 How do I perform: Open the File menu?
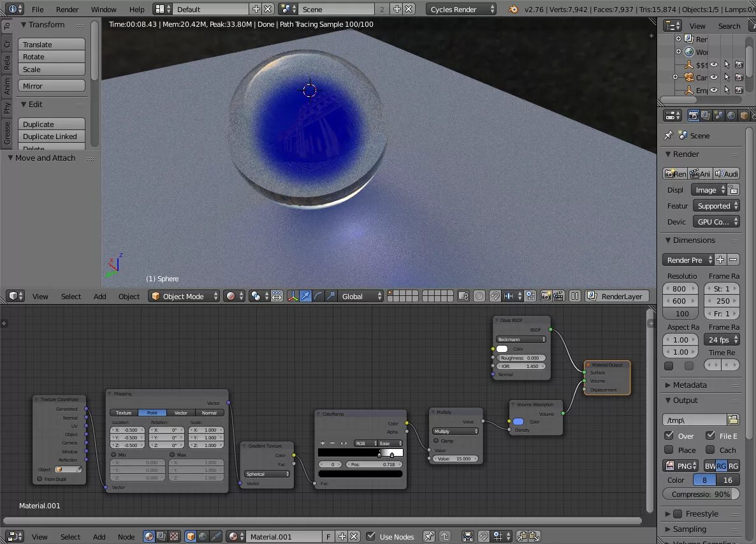point(38,9)
